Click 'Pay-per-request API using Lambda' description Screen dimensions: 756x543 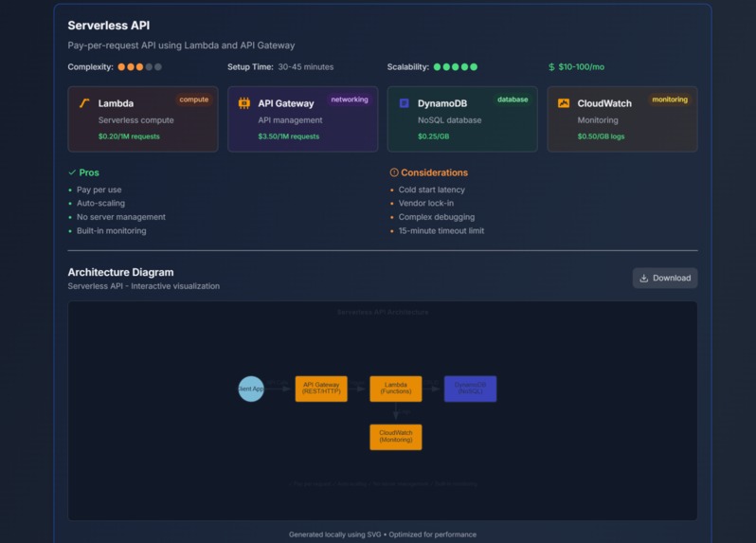tap(181, 45)
